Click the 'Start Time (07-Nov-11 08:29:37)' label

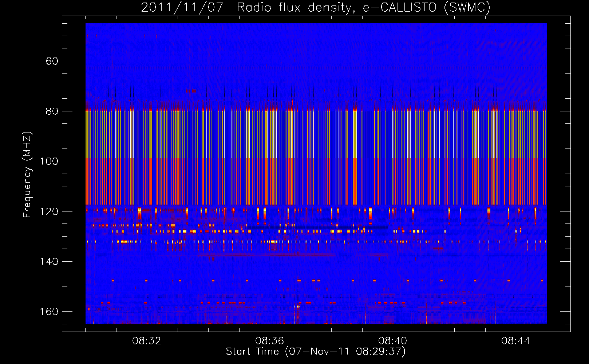pos(316,352)
